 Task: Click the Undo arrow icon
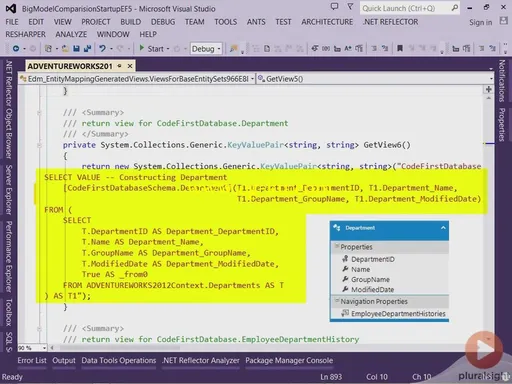[x=102, y=49]
